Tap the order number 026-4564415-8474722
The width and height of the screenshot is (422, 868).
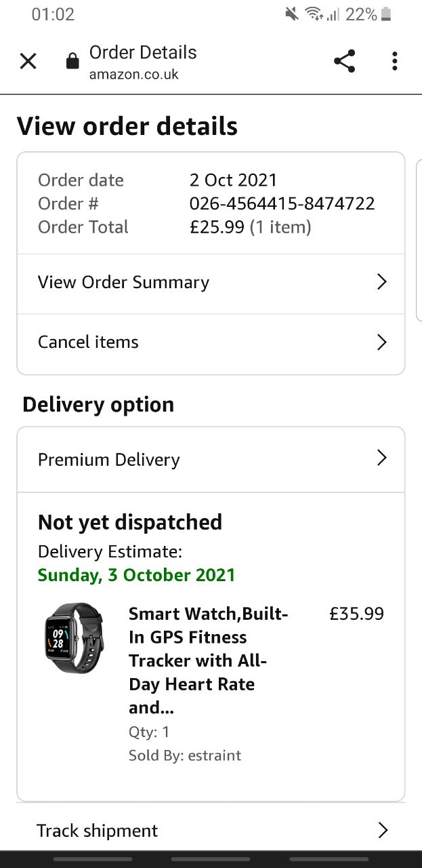282,203
